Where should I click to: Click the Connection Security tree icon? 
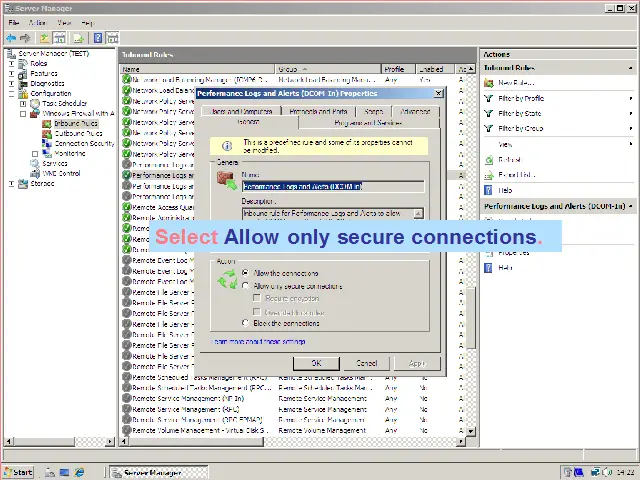click(47, 143)
